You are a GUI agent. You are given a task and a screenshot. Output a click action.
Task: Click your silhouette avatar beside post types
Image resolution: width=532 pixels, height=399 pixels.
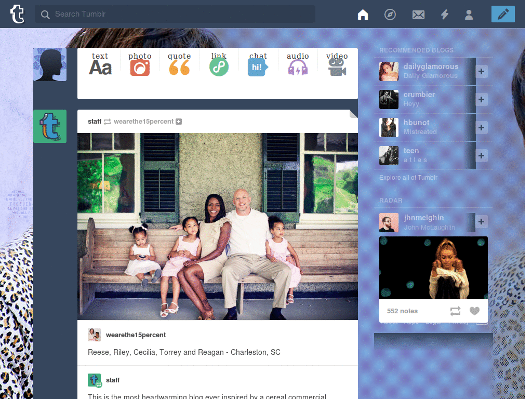pyautogui.click(x=50, y=64)
